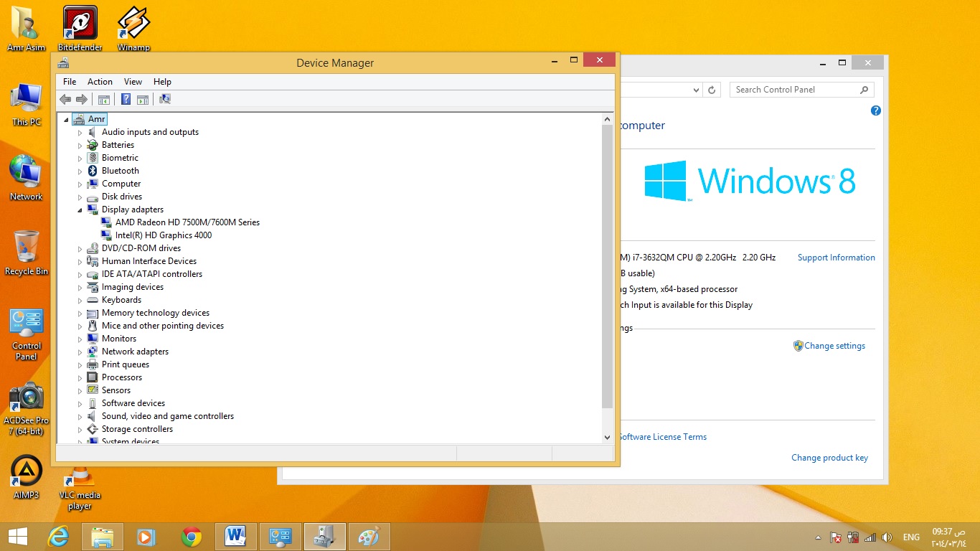Click the Back arrow in Device Manager toolbar
This screenshot has width=980, height=551.
tap(65, 99)
